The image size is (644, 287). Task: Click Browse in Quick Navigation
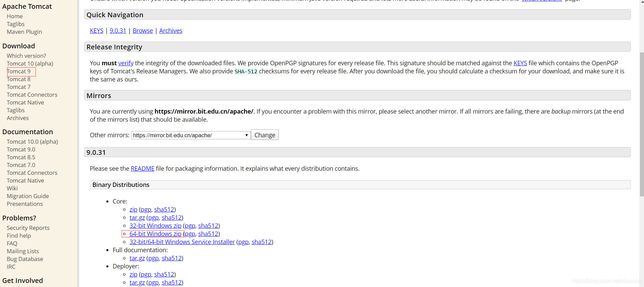click(x=143, y=31)
